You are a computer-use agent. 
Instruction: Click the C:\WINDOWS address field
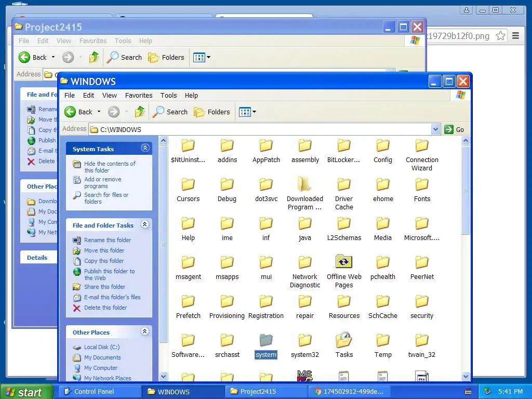coord(261,129)
